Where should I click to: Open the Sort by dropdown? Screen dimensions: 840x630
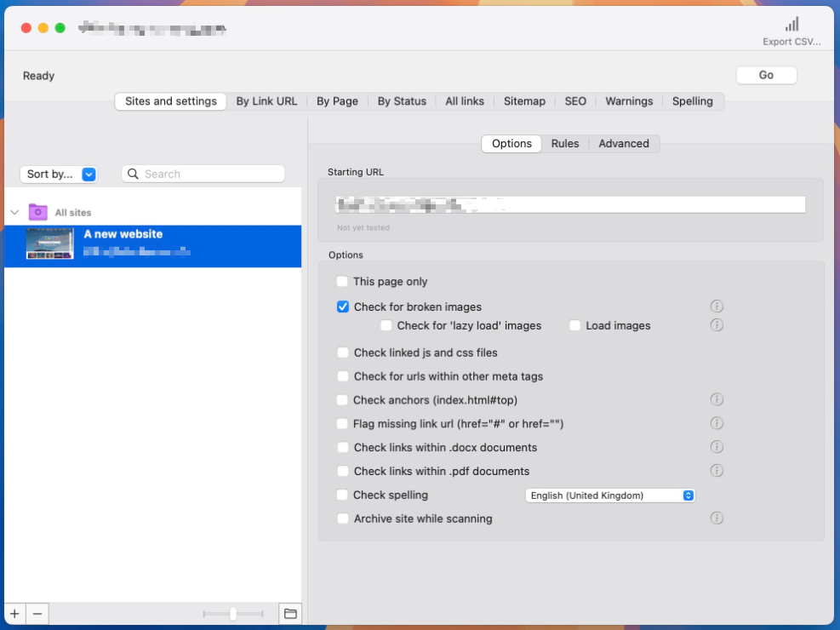pos(58,175)
